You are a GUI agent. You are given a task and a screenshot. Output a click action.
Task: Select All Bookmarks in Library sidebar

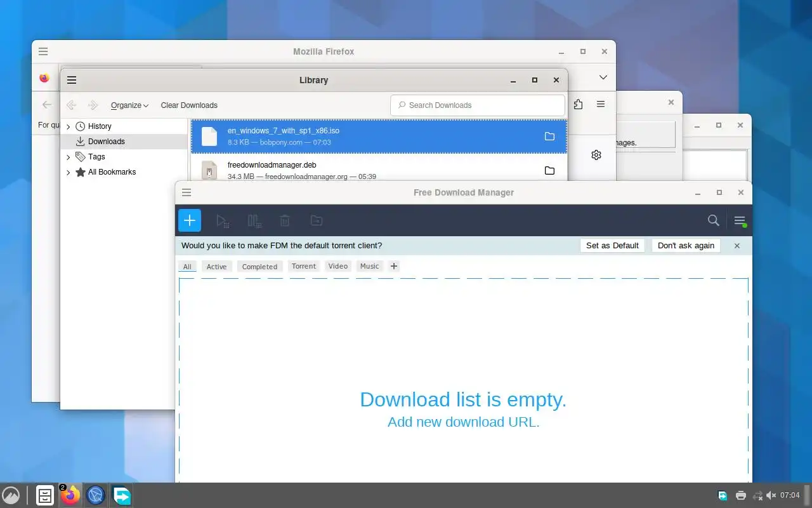(112, 172)
